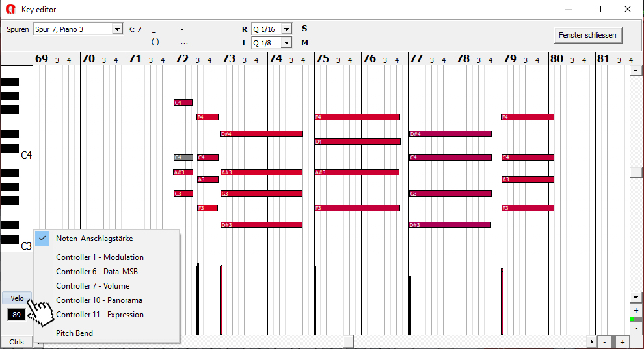Viewport: 644px width, 349px height.
Task: Click the horizontal zoom in plus icon
Action: point(622,342)
